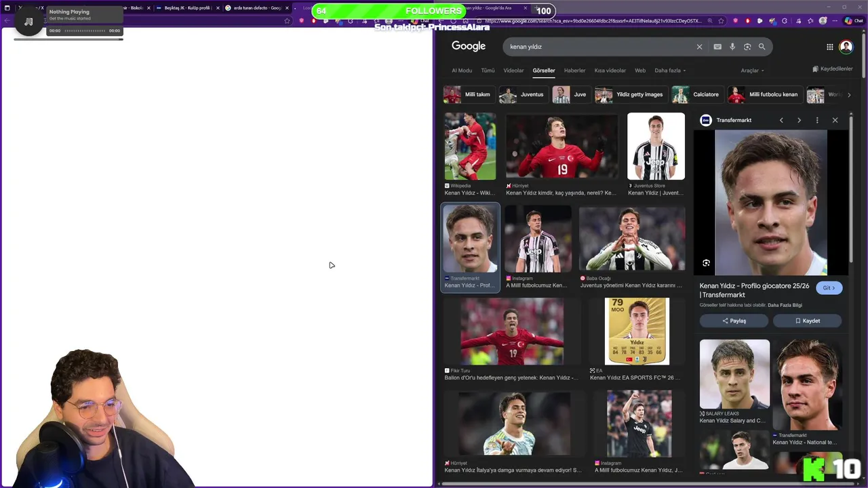
Task: Click the browser address bar URL
Action: 593,21
